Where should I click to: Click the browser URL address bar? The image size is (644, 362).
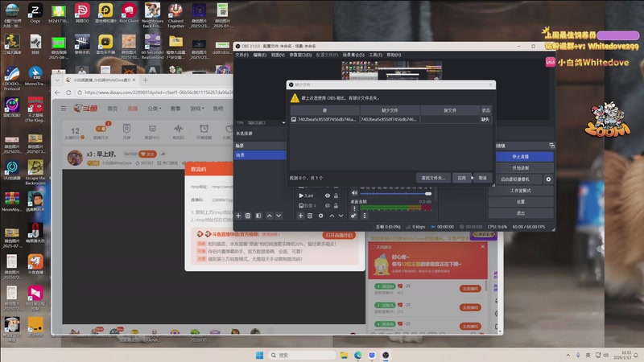pyautogui.click(x=157, y=93)
